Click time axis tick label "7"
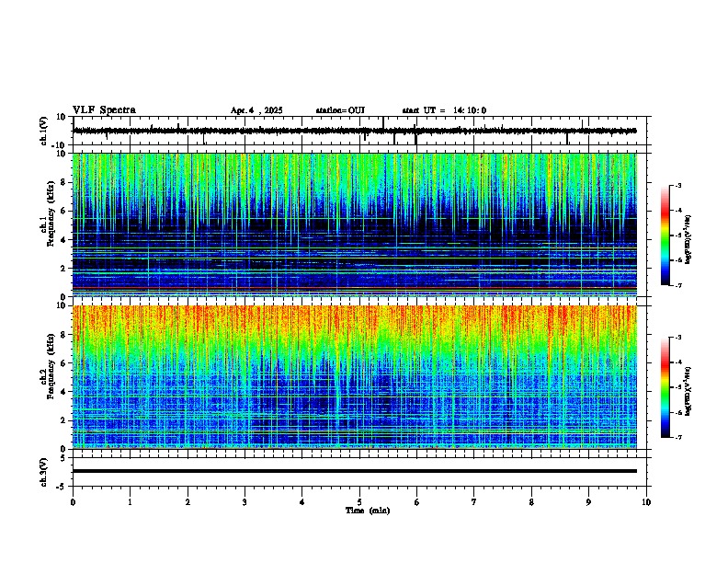Viewport: 728px width, 563px height. coord(474,502)
